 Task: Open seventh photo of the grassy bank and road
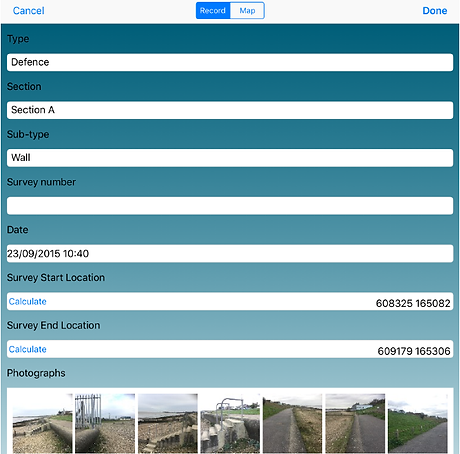[418, 423]
